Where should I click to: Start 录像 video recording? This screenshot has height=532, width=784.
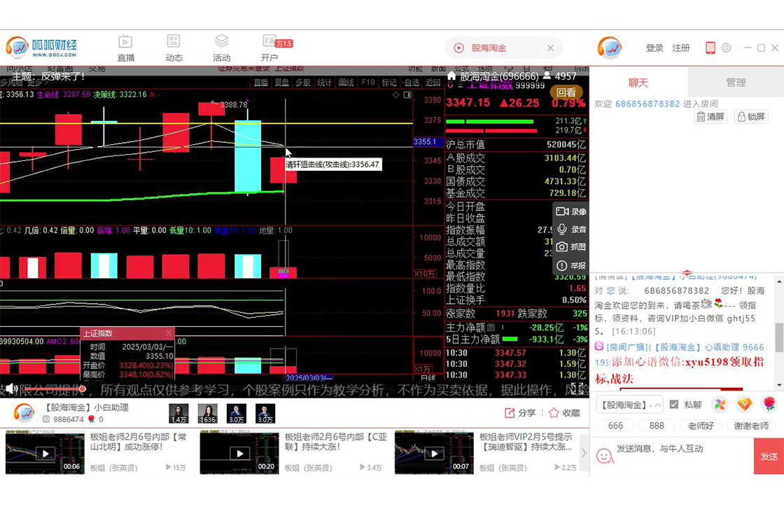click(571, 211)
